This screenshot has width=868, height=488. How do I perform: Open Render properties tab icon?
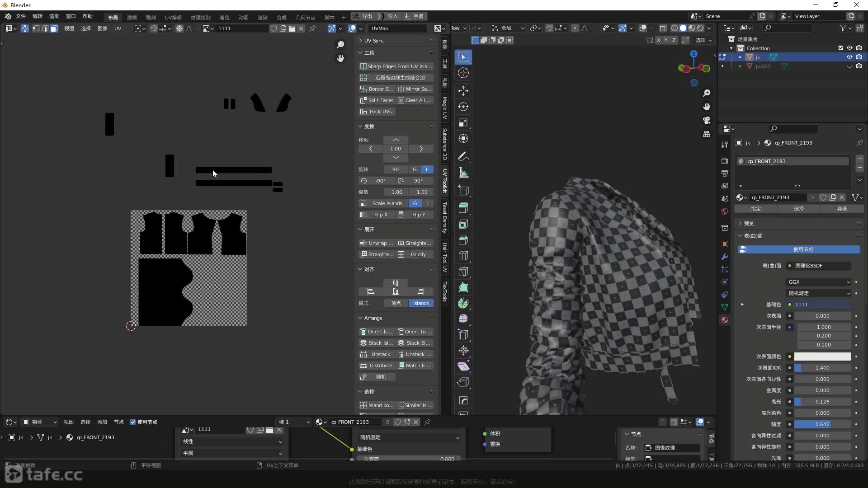725,161
